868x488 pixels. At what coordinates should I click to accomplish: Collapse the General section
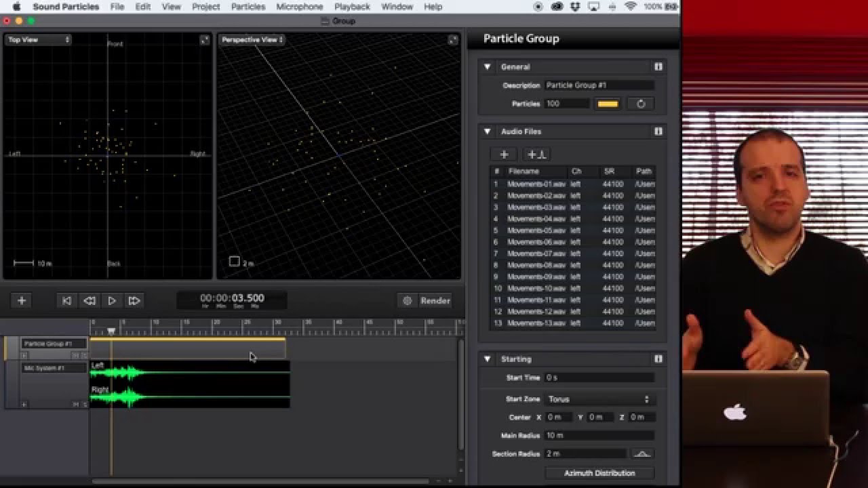tap(487, 66)
